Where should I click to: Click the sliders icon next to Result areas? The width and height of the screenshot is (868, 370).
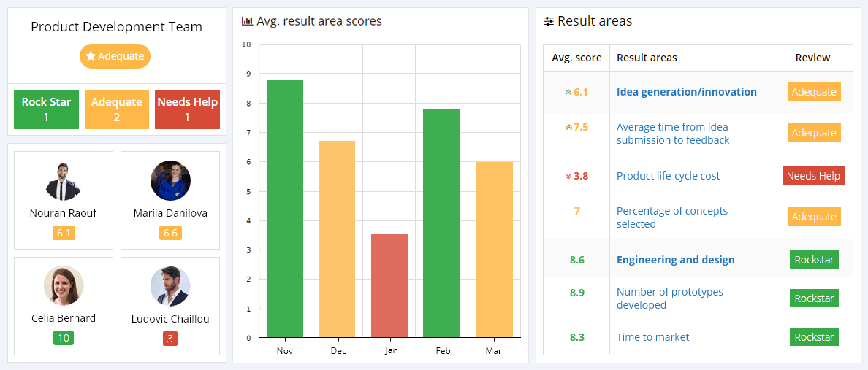point(549,22)
